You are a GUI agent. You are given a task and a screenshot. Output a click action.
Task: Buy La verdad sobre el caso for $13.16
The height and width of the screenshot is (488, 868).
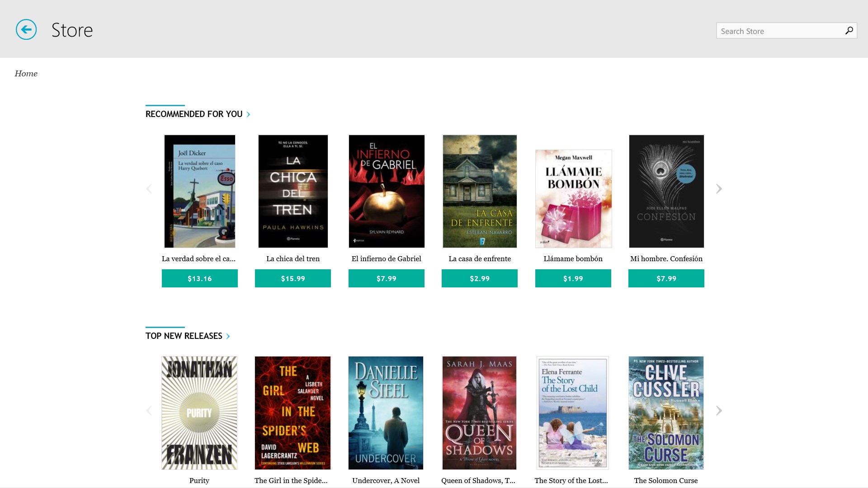[199, 278]
